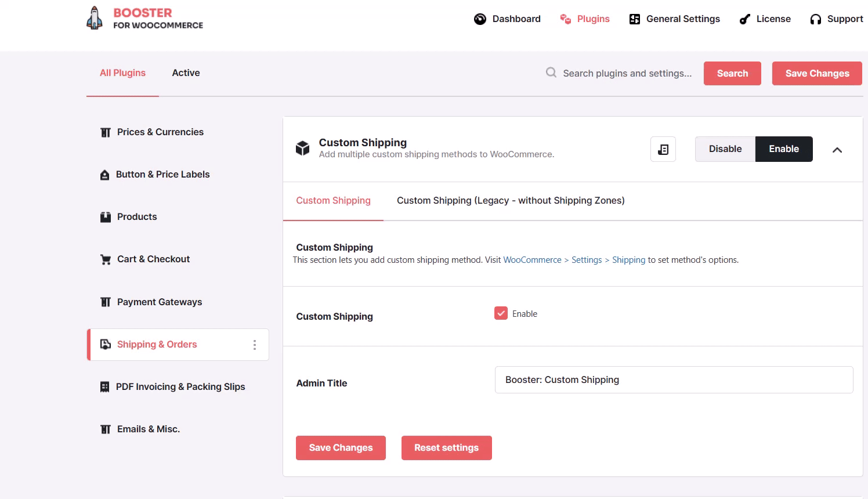Switch to the Active tab
The image size is (868, 499).
[186, 73]
